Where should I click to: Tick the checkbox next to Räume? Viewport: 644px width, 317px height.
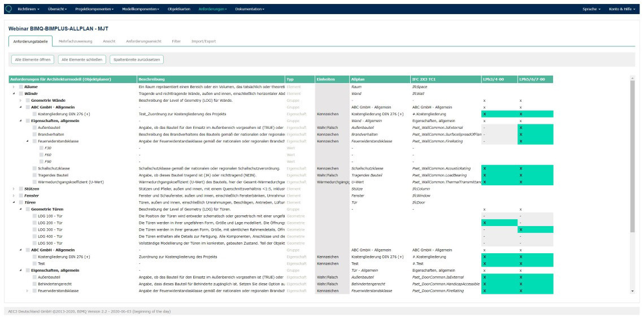point(21,87)
